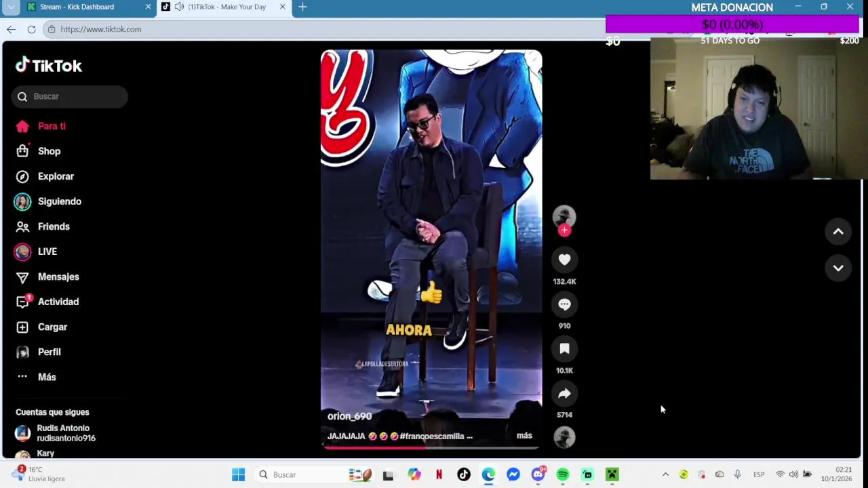Open a new browser tab
The height and width of the screenshot is (488, 868).
(x=302, y=7)
